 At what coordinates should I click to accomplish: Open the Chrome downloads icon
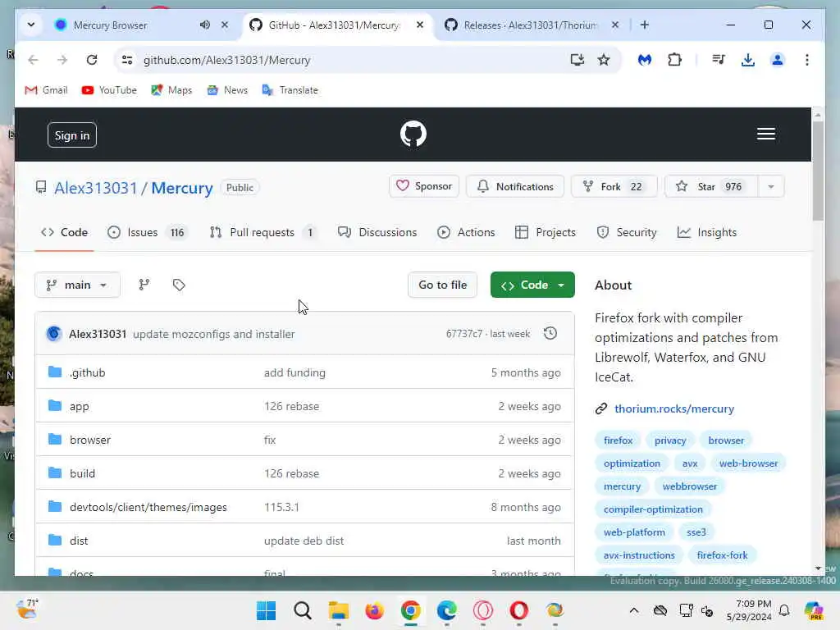(748, 60)
